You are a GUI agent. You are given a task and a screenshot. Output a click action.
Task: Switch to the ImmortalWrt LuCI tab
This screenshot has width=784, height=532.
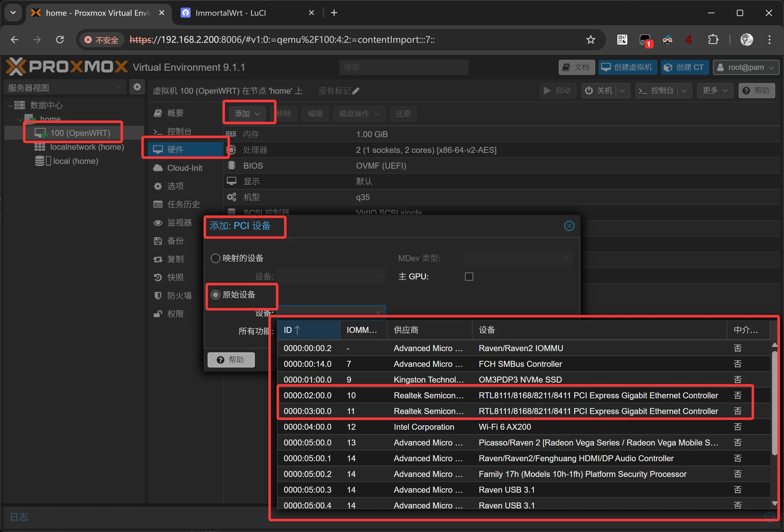click(x=231, y=13)
